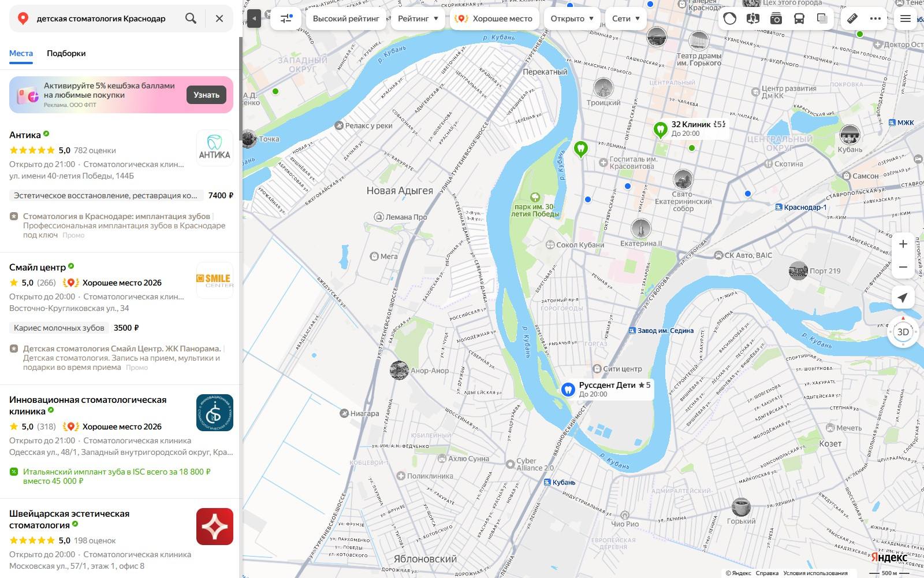Toggle the 3D map view
The width and height of the screenshot is (924, 578).
(903, 332)
